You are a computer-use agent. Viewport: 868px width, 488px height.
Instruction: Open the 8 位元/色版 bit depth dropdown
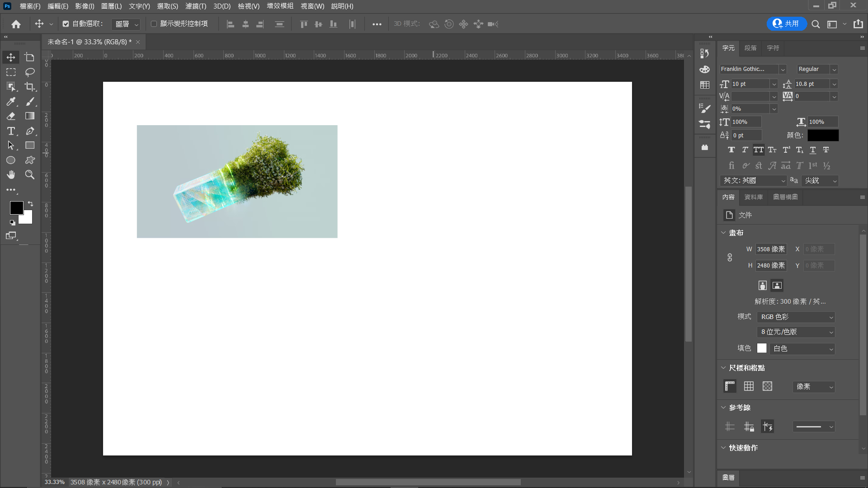click(x=796, y=332)
